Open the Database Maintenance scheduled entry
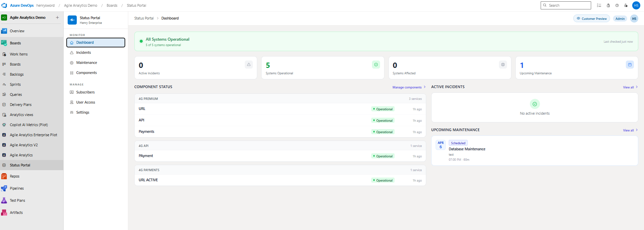 pyautogui.click(x=535, y=151)
